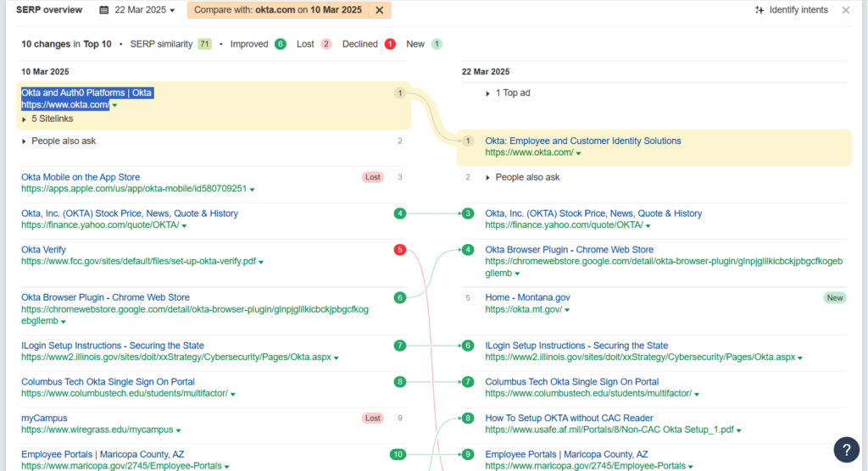
Task: Open the Okta Mobile on the App Store link
Action: 81,177
